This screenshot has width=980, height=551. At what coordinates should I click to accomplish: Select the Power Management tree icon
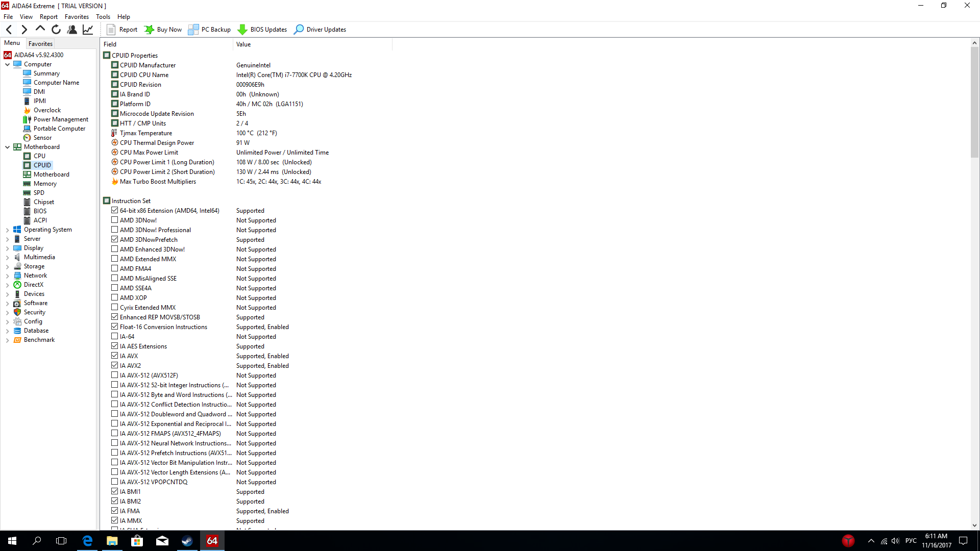tap(27, 119)
